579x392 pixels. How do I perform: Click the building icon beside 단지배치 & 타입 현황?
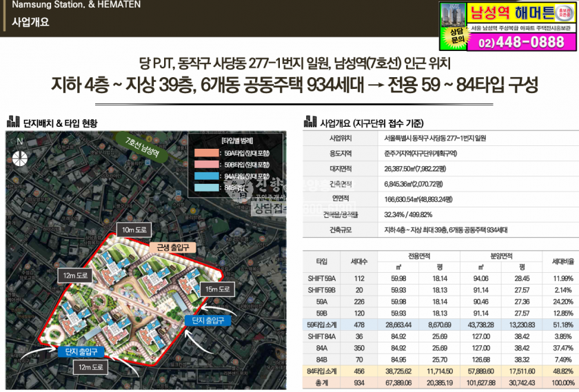click(x=12, y=123)
